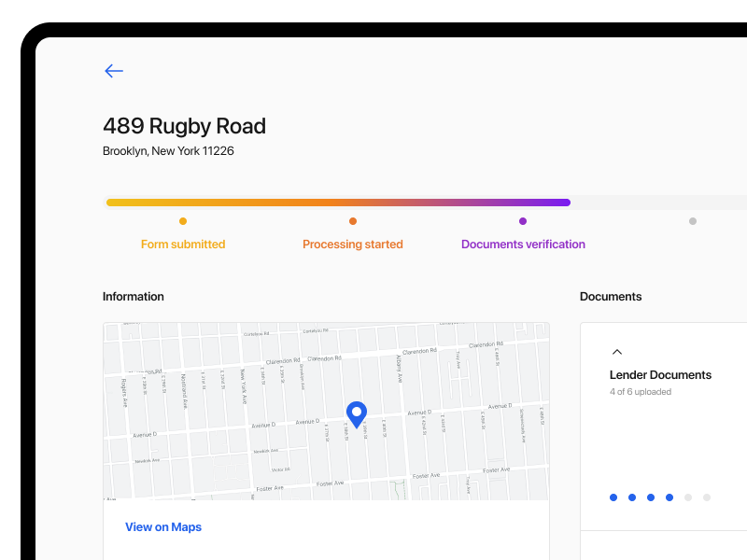Click the 489 Rugby Road heading
747x560 pixels.
(x=184, y=126)
